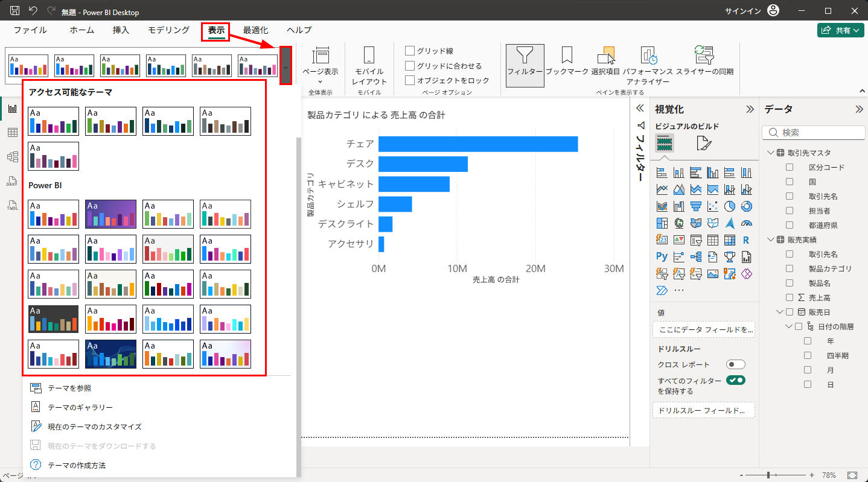Open the ページ表示 dropdown
The width and height of the screenshot is (868, 482).
pos(321,66)
